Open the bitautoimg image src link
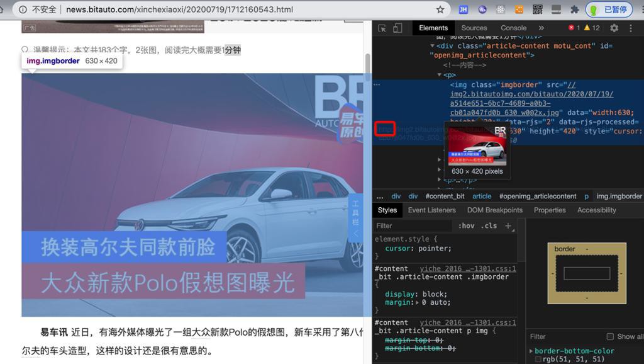Viewport: 644px width, 364px height. point(531,99)
